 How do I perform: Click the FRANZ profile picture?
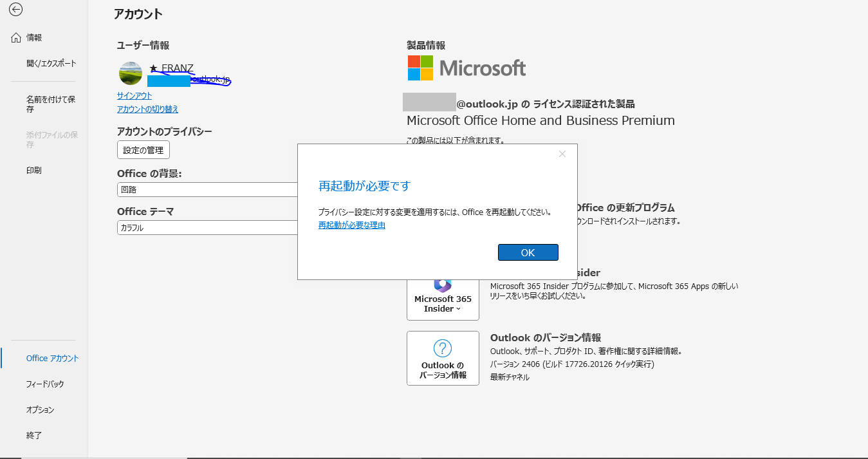131,73
